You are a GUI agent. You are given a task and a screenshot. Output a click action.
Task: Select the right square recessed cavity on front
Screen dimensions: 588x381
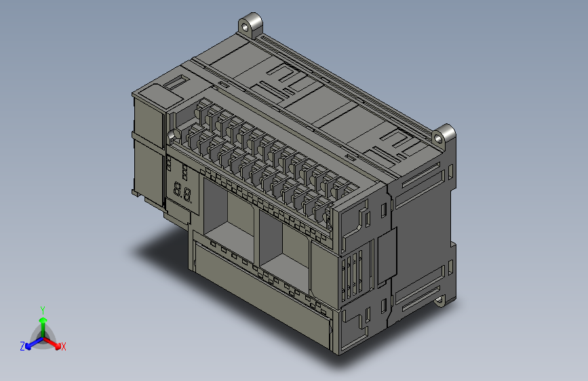point(283,254)
